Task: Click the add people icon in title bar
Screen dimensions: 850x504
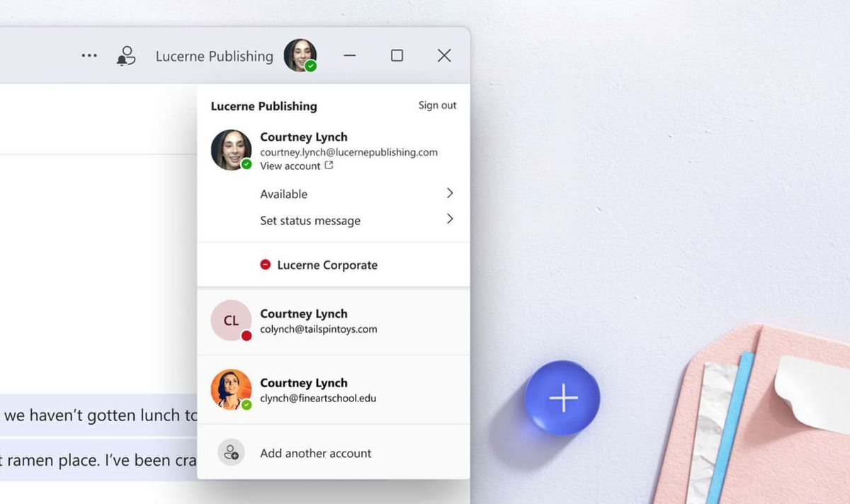Action: [126, 55]
